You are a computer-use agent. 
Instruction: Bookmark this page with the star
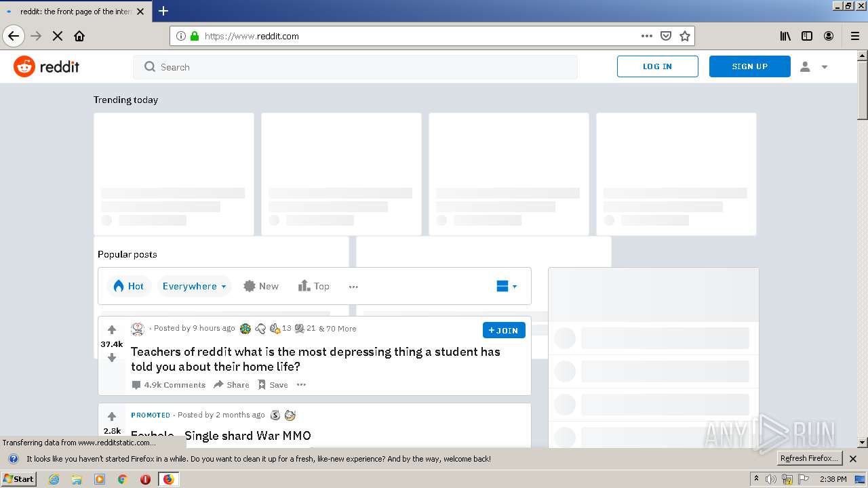tap(685, 36)
